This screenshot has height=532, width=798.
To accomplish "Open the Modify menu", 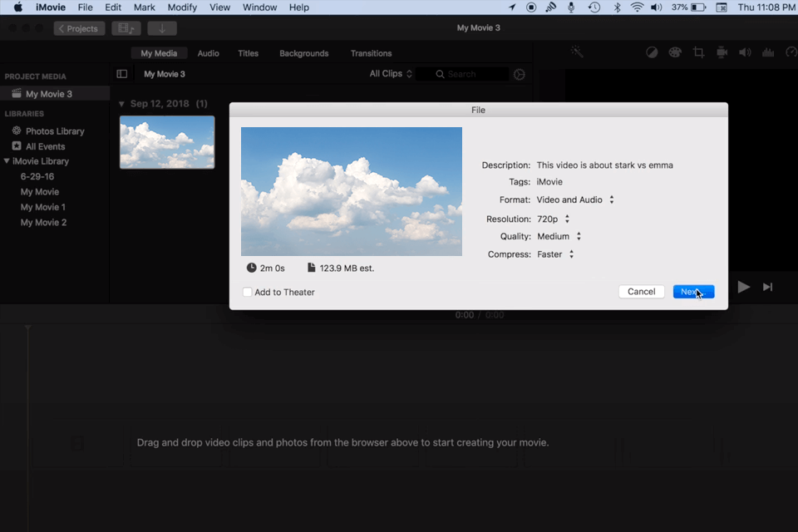I will coord(182,7).
